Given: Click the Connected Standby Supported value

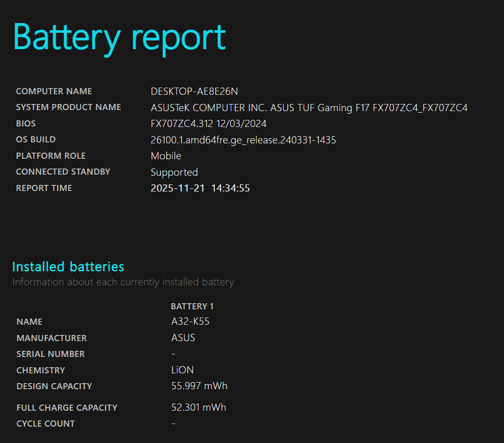Looking at the screenshot, I should (174, 172).
